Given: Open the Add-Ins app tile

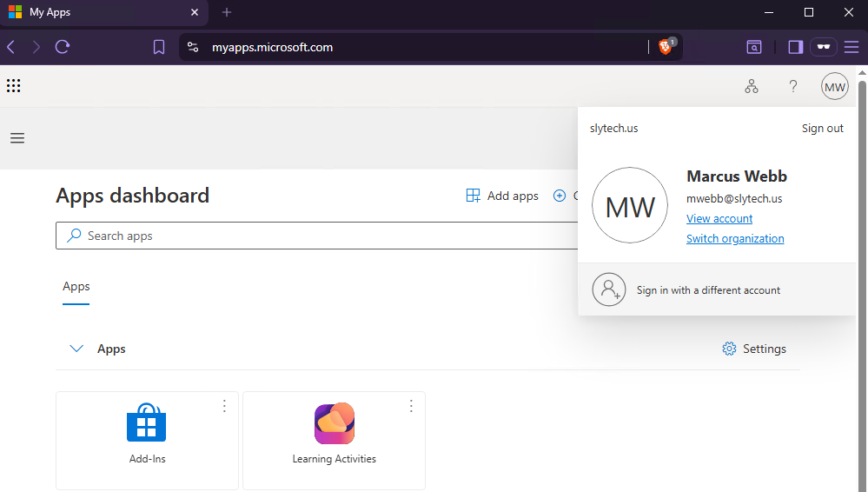Looking at the screenshot, I should pyautogui.click(x=147, y=441).
